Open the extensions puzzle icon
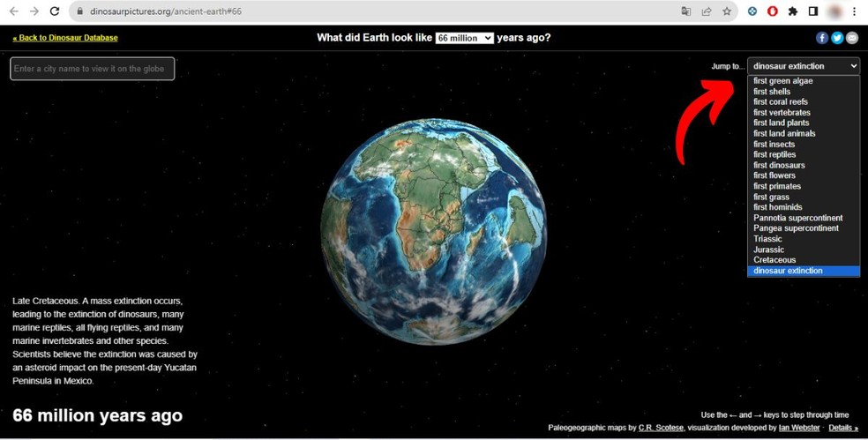This screenshot has width=868, height=440. pos(793,11)
